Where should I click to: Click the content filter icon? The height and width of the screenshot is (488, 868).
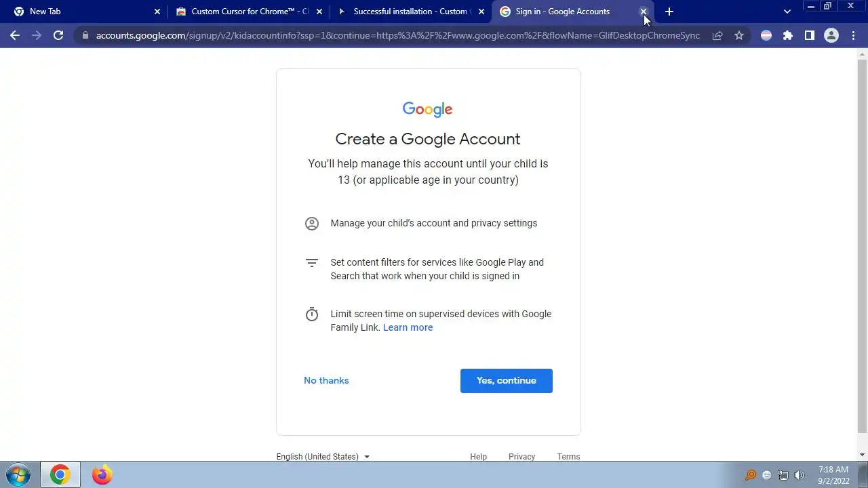pos(312,263)
